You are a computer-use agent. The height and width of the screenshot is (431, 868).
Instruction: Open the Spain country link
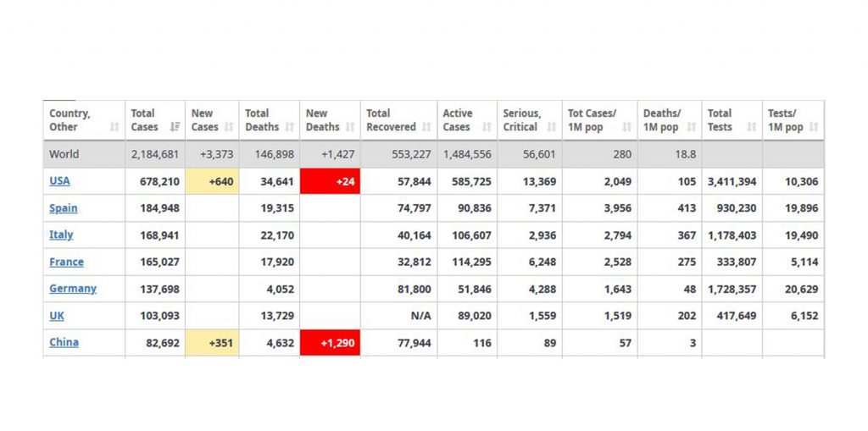(x=63, y=208)
